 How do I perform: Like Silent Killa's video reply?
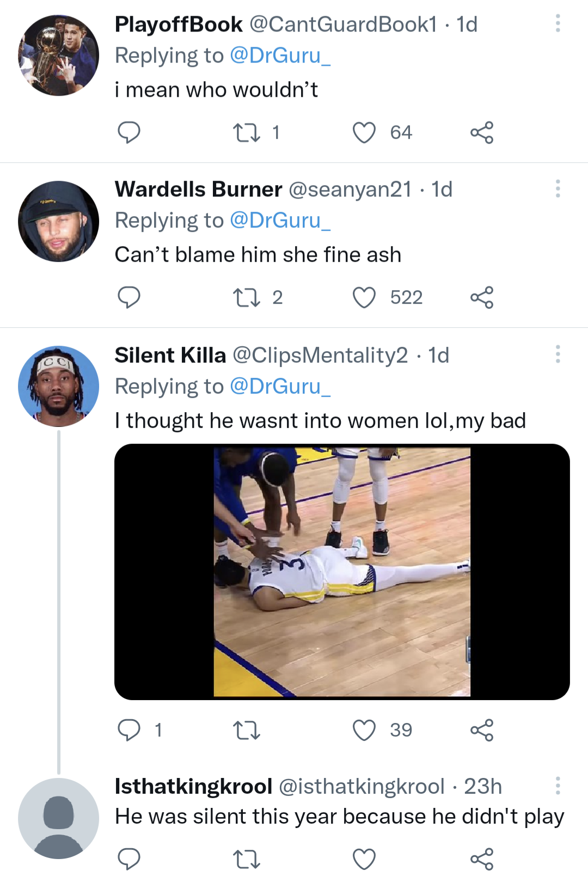coord(364,729)
